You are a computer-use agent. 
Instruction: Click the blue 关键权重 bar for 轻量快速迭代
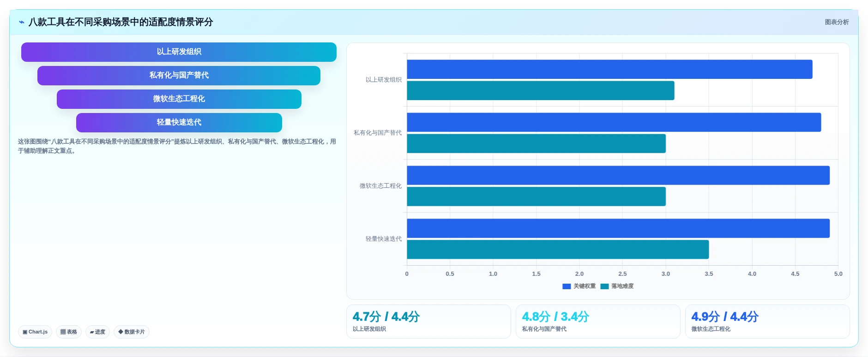(618, 228)
